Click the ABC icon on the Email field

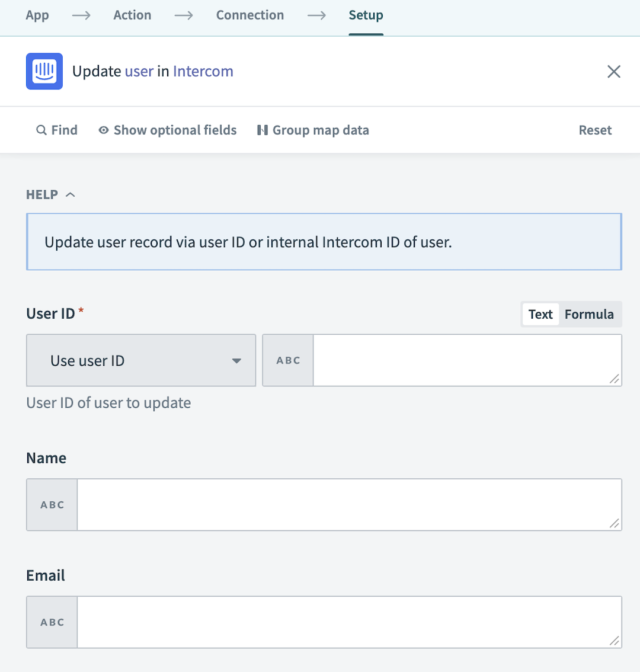tap(52, 622)
